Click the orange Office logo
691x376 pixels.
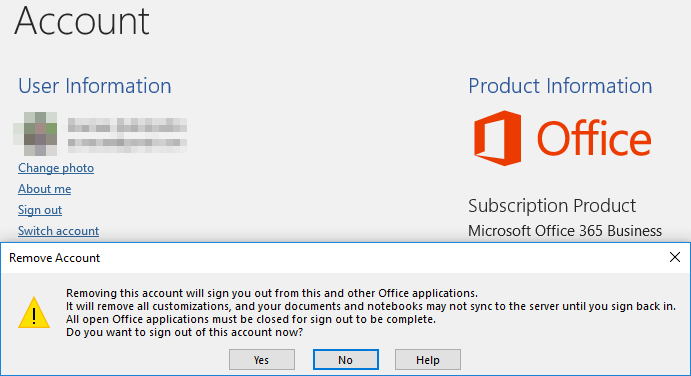563,138
